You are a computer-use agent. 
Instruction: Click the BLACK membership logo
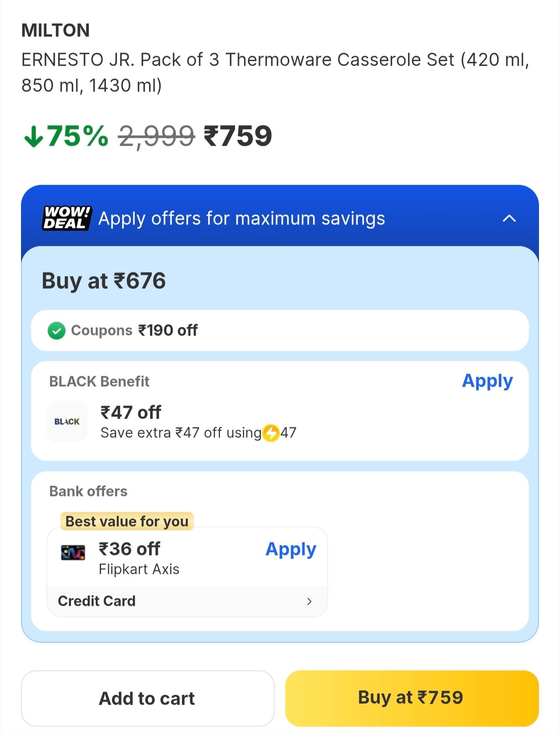[x=67, y=422]
